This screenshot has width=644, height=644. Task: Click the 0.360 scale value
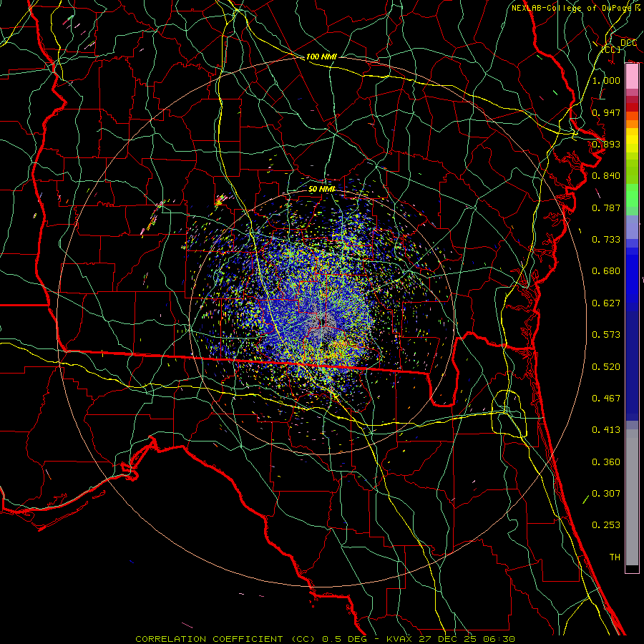click(606, 462)
